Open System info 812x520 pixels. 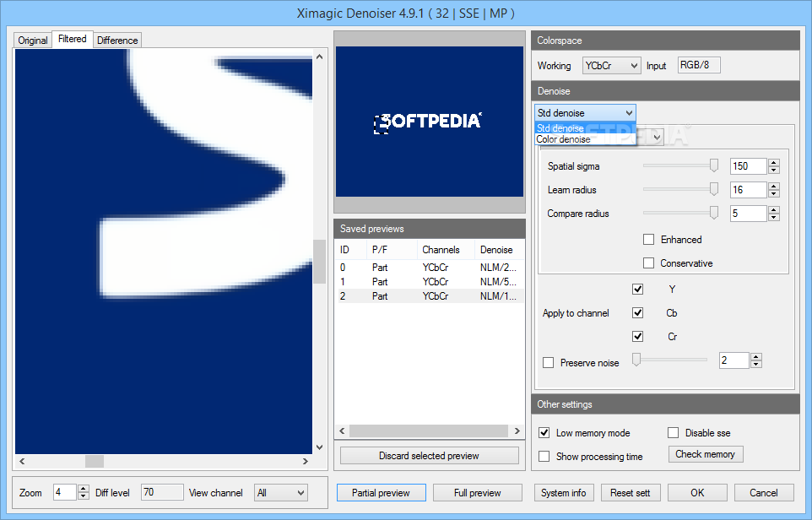[564, 492]
